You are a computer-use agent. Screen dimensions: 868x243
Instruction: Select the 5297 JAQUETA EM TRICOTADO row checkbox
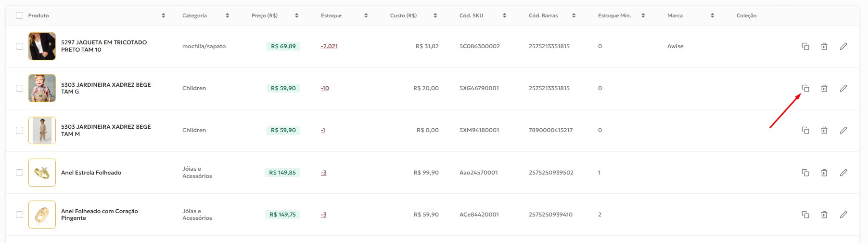(x=19, y=46)
